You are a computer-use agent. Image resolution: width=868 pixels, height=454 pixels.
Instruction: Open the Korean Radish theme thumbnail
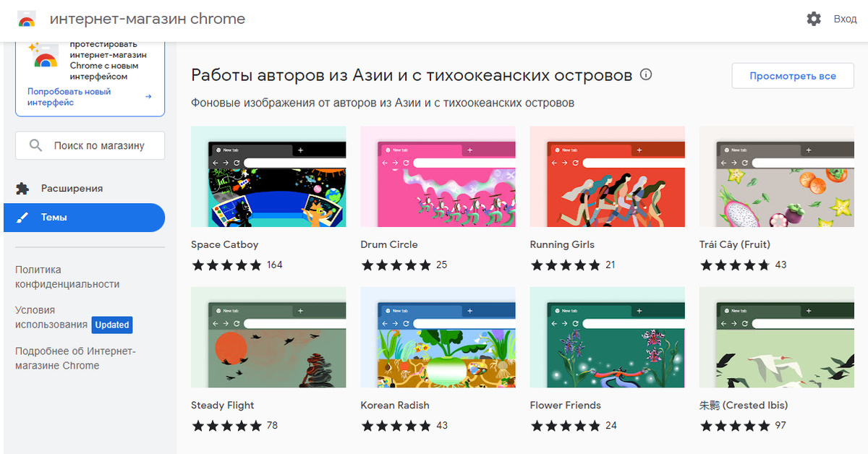(x=438, y=337)
